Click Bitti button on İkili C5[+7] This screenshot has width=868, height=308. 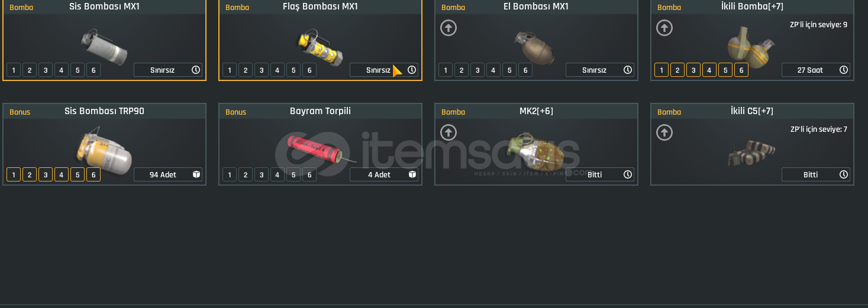pyautogui.click(x=816, y=174)
